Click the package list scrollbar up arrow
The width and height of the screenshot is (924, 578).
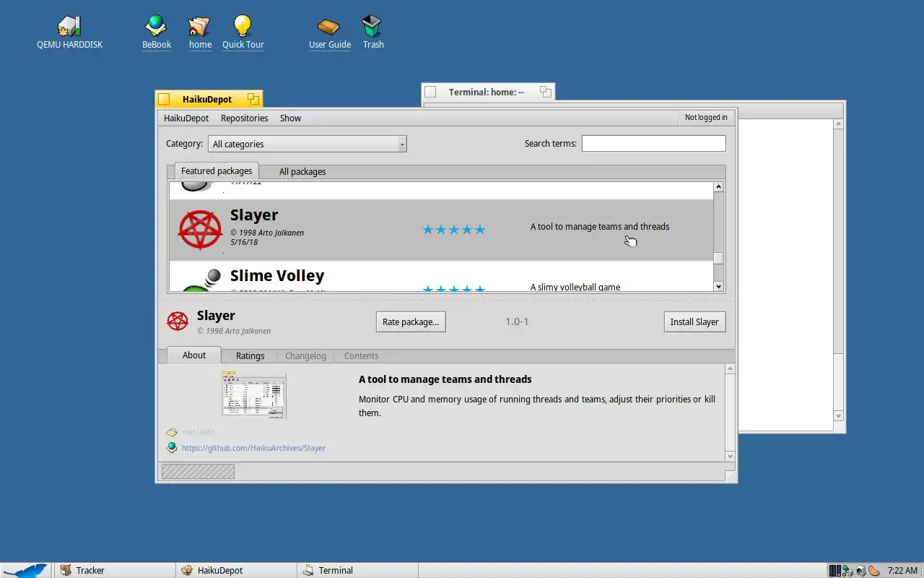pyautogui.click(x=718, y=187)
